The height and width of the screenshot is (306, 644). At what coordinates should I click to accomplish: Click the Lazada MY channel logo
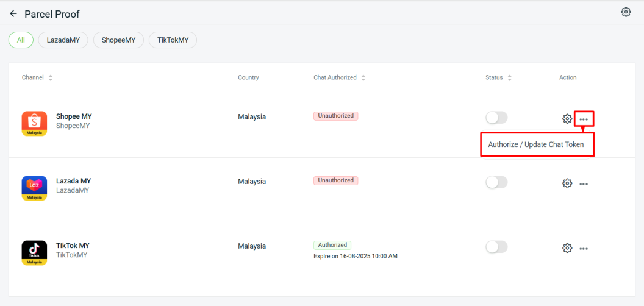click(x=34, y=188)
